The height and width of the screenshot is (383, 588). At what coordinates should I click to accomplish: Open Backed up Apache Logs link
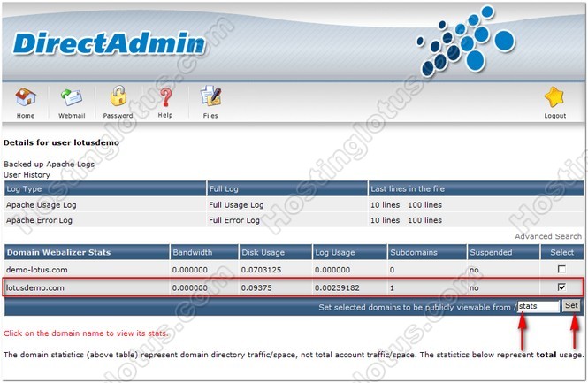tap(50, 164)
